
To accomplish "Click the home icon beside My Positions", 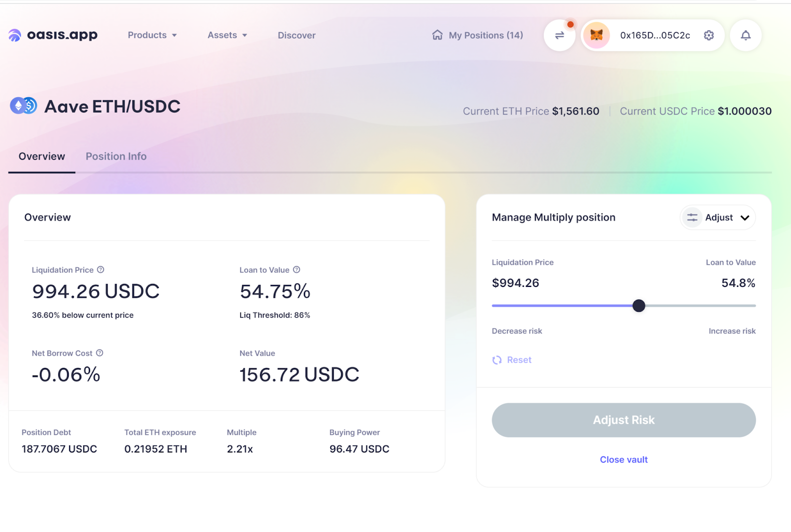I will 438,35.
